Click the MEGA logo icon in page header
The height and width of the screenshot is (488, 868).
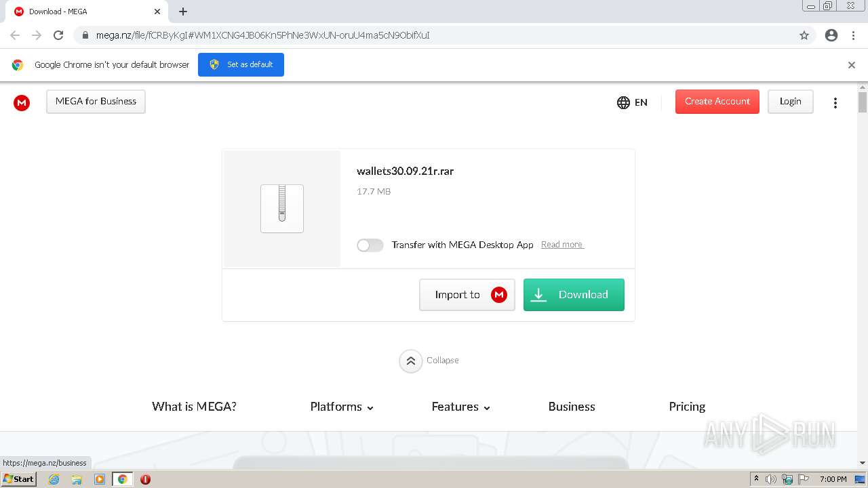click(x=22, y=102)
